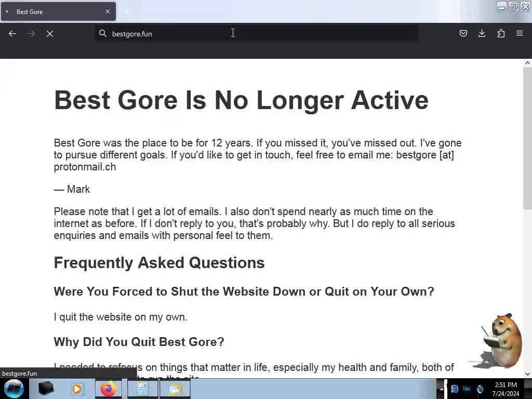Viewport: 532px width, 399px height.
Task: Click the Were You Forced to Shut question
Action: pyautogui.click(x=244, y=291)
